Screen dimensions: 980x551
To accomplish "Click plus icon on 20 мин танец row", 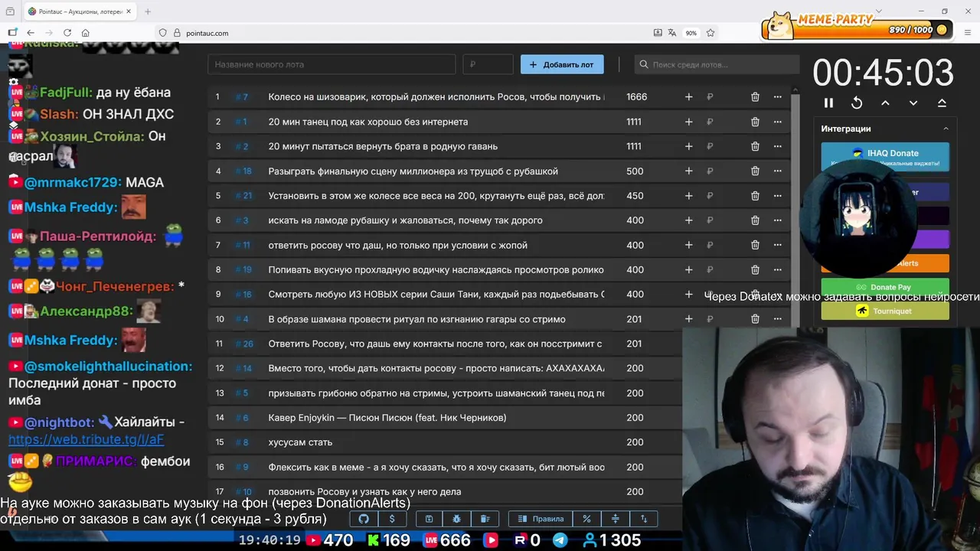I will point(688,122).
